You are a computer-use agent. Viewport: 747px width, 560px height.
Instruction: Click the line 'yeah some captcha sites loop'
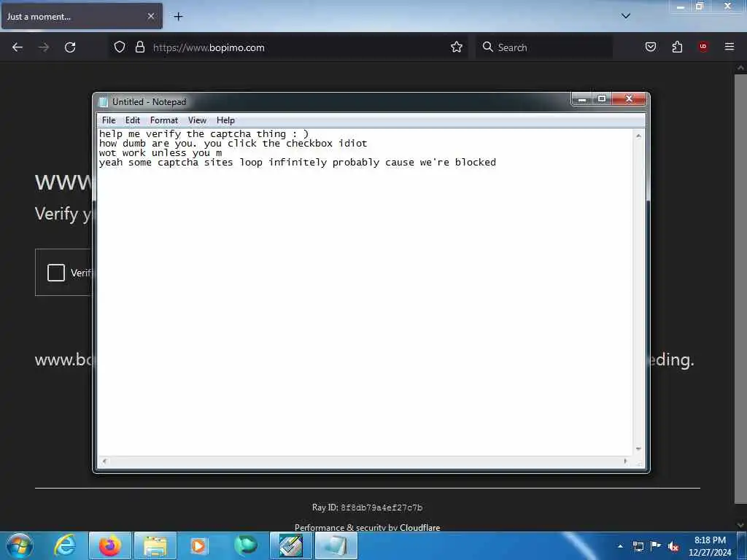pyautogui.click(x=298, y=163)
